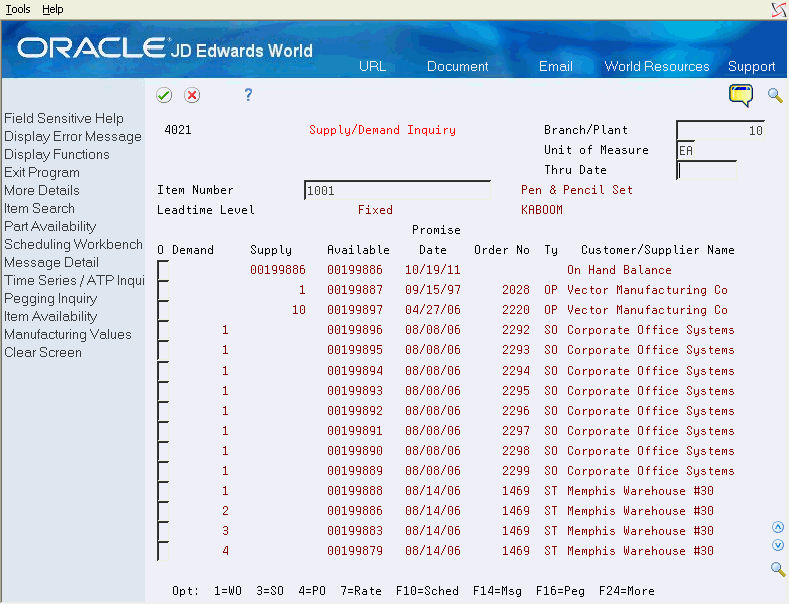Click On Hand Balance text

(619, 270)
